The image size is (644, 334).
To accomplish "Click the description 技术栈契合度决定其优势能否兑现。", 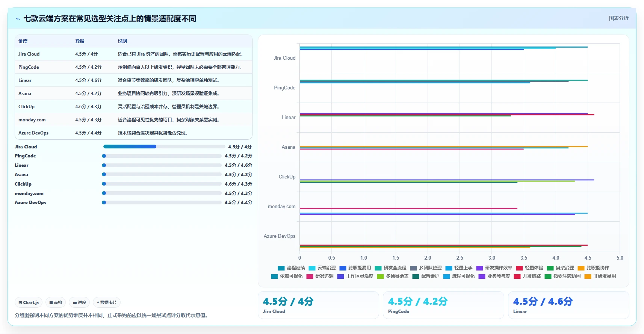I will pyautogui.click(x=153, y=133).
